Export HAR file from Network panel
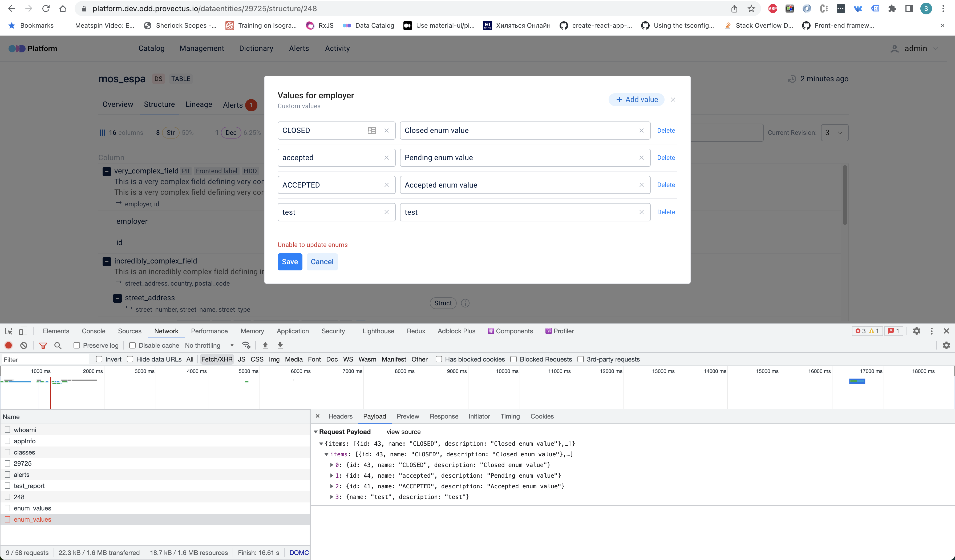 [x=280, y=345]
